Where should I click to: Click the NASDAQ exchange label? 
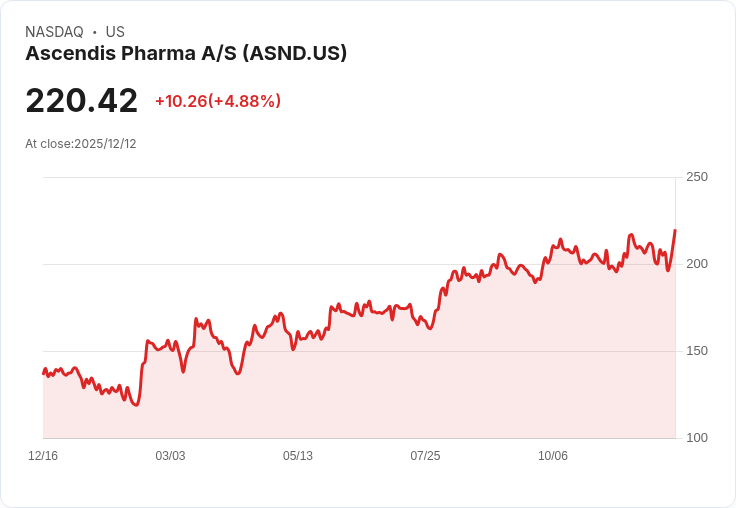[x=54, y=32]
